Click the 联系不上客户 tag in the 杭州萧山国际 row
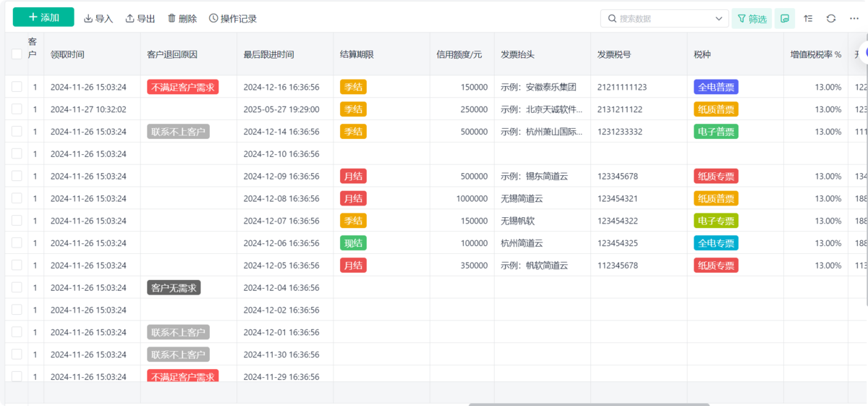Viewport: 868px width, 406px height. (x=178, y=132)
